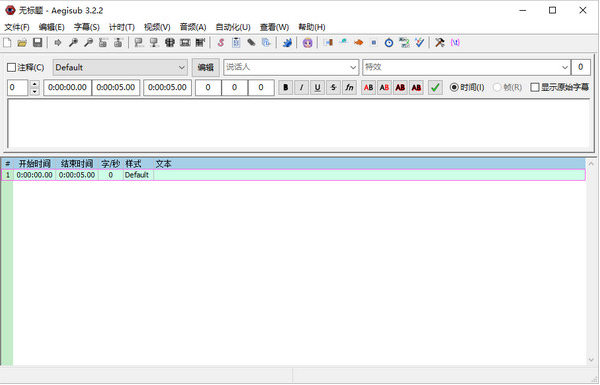Open the Styles Manager pink S icon
Viewport: 600px width, 385px height.
(x=221, y=42)
